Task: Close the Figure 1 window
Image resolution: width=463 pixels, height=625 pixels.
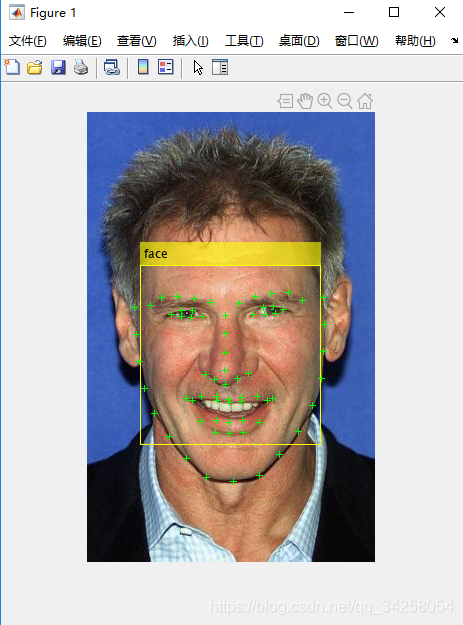Action: [440, 12]
